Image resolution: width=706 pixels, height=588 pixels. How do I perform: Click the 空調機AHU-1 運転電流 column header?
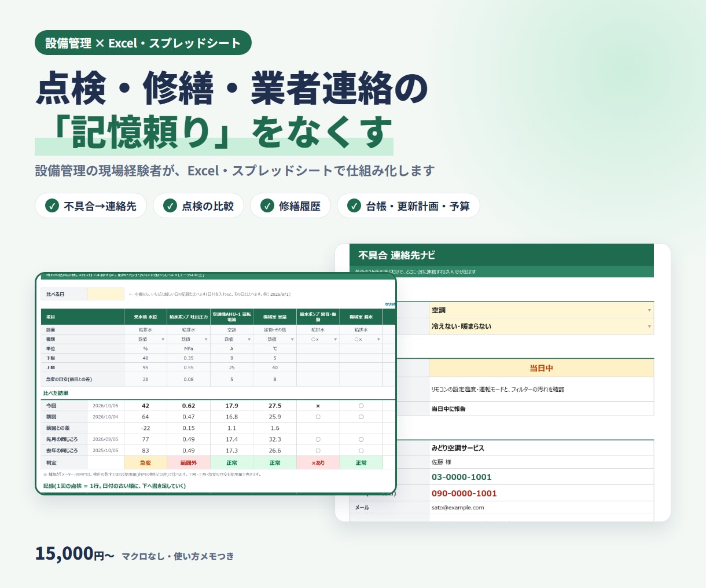pyautogui.click(x=231, y=317)
